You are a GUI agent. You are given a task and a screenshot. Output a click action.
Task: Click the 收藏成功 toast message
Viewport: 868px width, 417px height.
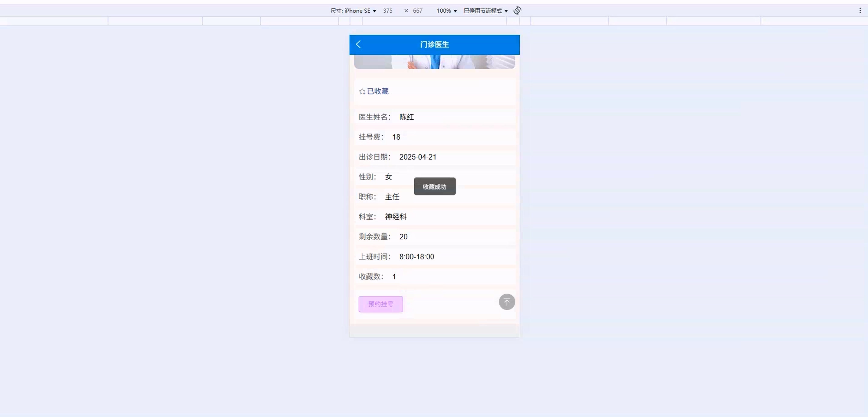(434, 186)
